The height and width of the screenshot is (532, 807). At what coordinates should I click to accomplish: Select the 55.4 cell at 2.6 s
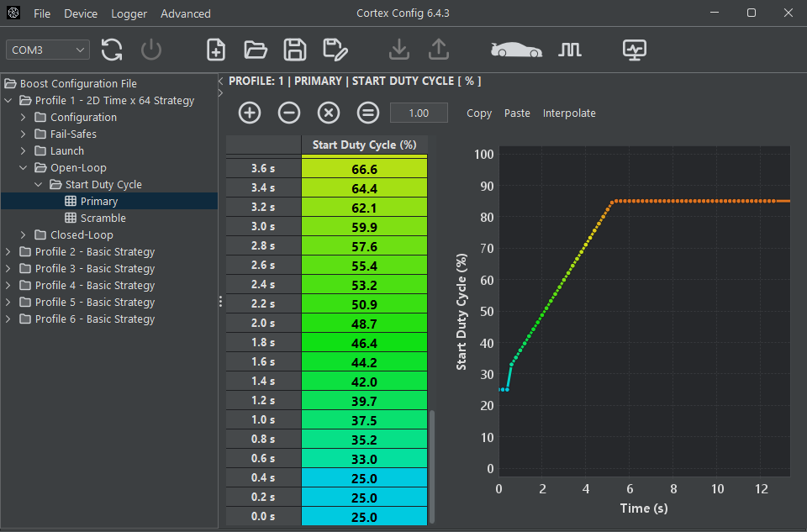click(x=364, y=266)
